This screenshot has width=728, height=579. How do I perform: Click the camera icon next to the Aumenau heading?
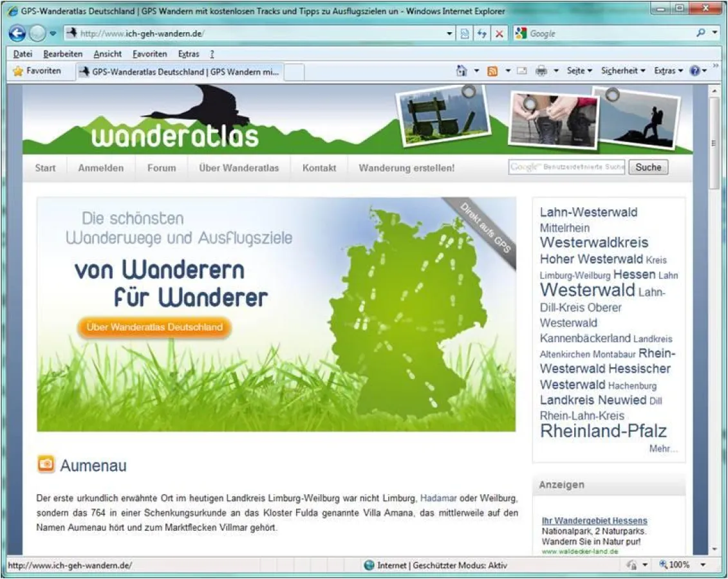point(44,463)
